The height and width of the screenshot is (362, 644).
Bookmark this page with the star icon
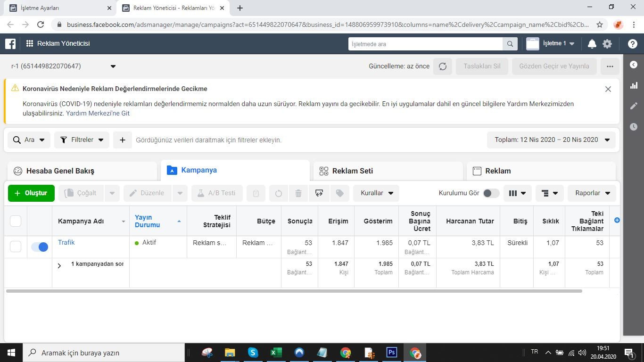click(600, 25)
